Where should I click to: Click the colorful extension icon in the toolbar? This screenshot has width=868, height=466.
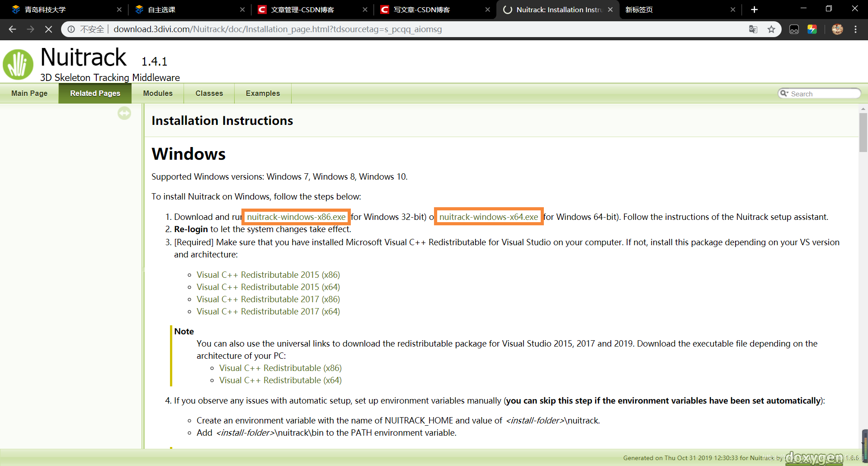(812, 29)
